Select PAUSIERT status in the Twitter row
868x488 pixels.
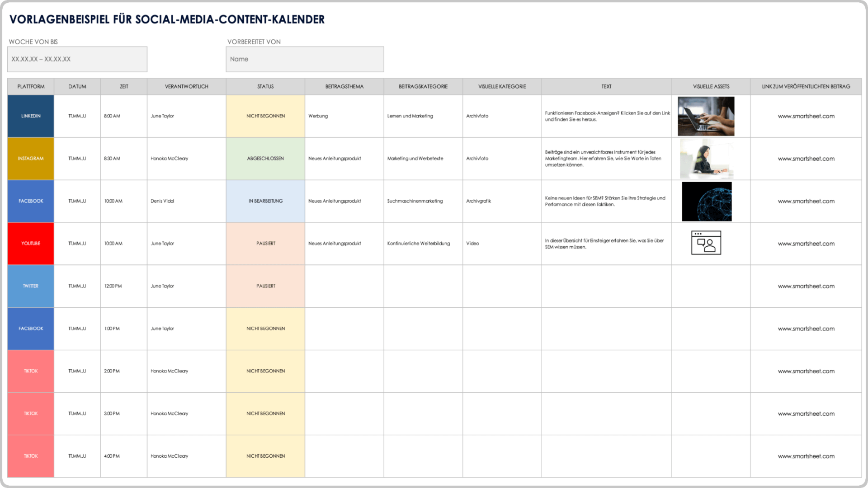click(x=265, y=286)
